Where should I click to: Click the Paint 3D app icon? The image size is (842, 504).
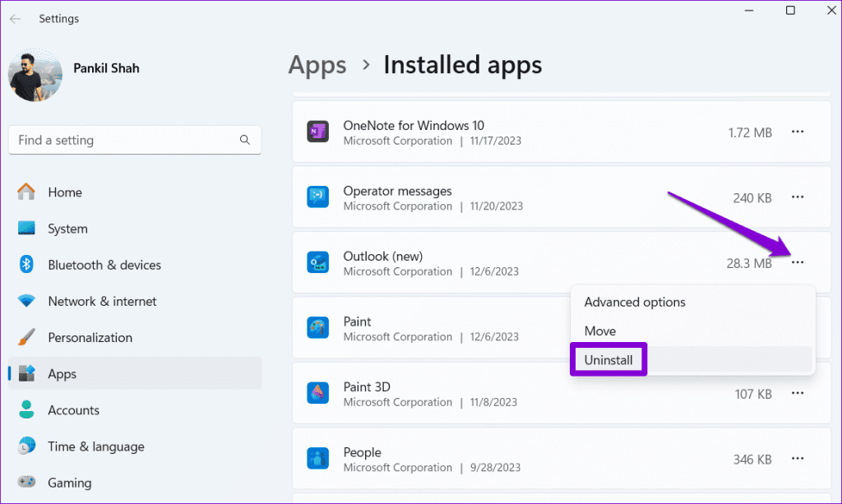click(x=318, y=393)
